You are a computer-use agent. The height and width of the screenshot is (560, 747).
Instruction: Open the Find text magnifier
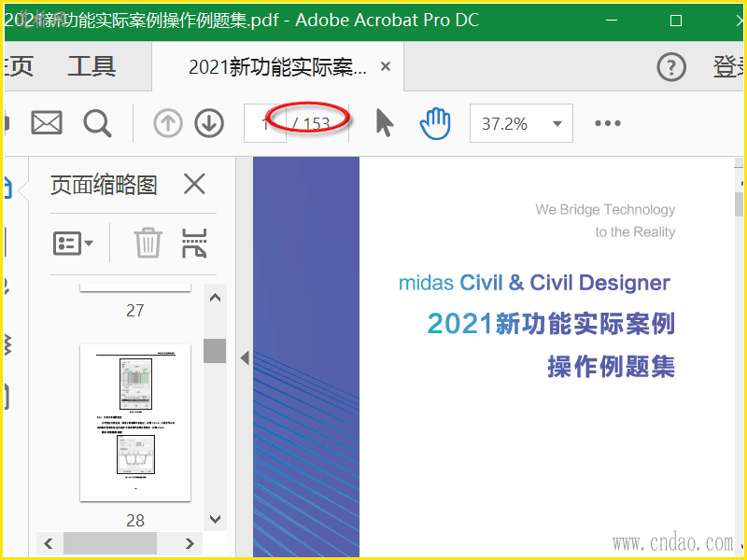tap(98, 124)
